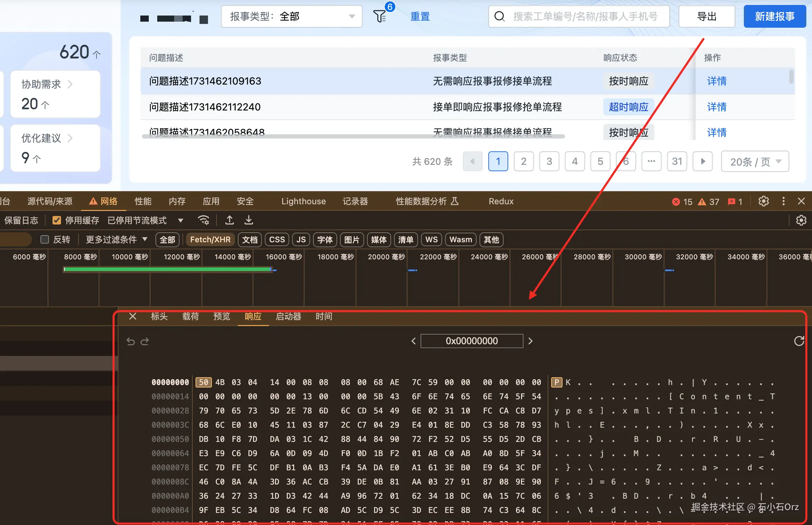Screen dimensions: 812x525
Task: Click the import HAR upload icon
Action: click(230, 220)
